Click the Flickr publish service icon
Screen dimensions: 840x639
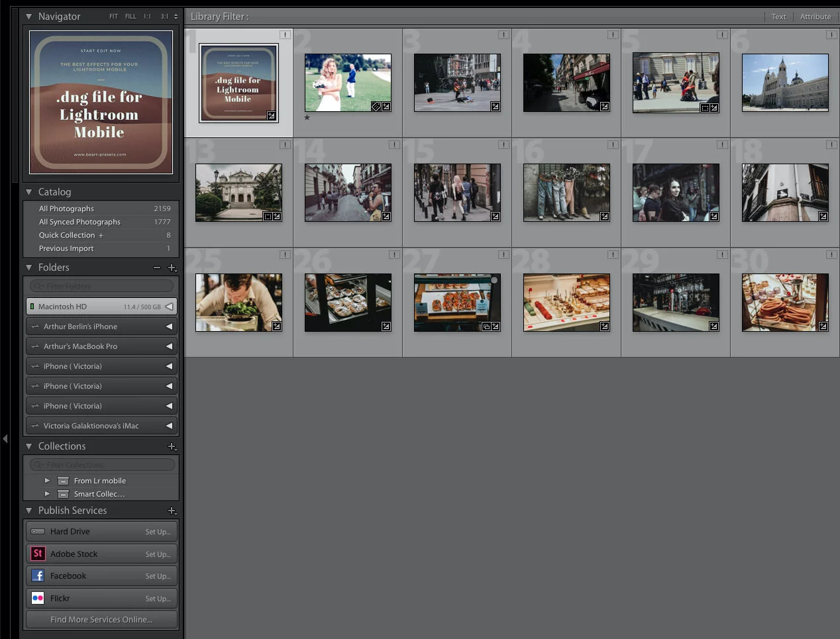click(x=38, y=598)
